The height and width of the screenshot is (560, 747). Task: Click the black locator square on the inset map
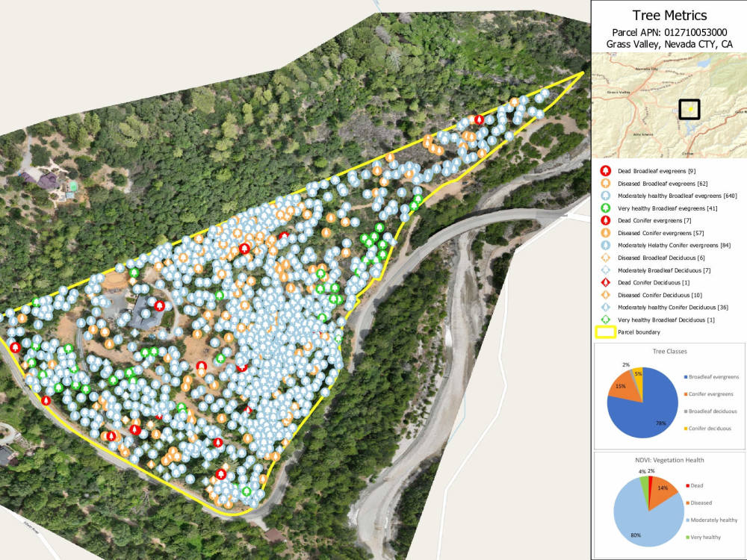click(689, 109)
